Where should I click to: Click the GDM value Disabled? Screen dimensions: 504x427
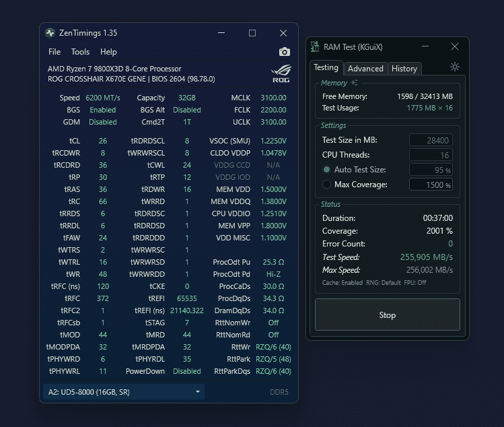[103, 123]
